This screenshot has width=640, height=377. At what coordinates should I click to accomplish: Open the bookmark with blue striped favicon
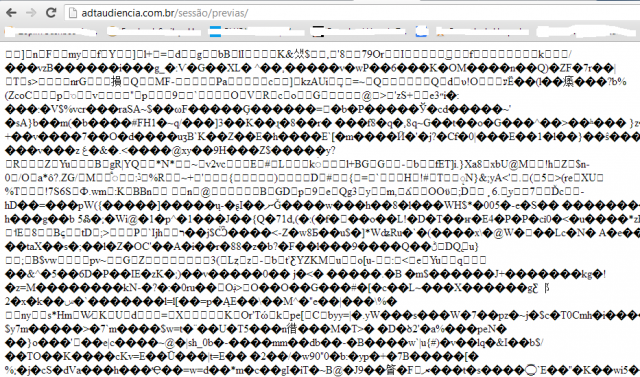tap(257, 31)
